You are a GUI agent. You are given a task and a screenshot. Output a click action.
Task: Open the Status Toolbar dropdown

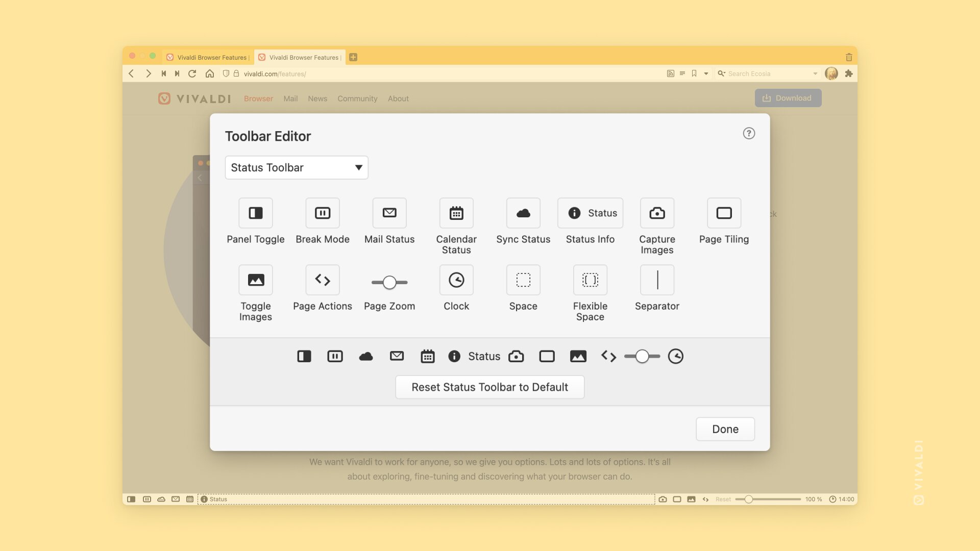click(297, 167)
